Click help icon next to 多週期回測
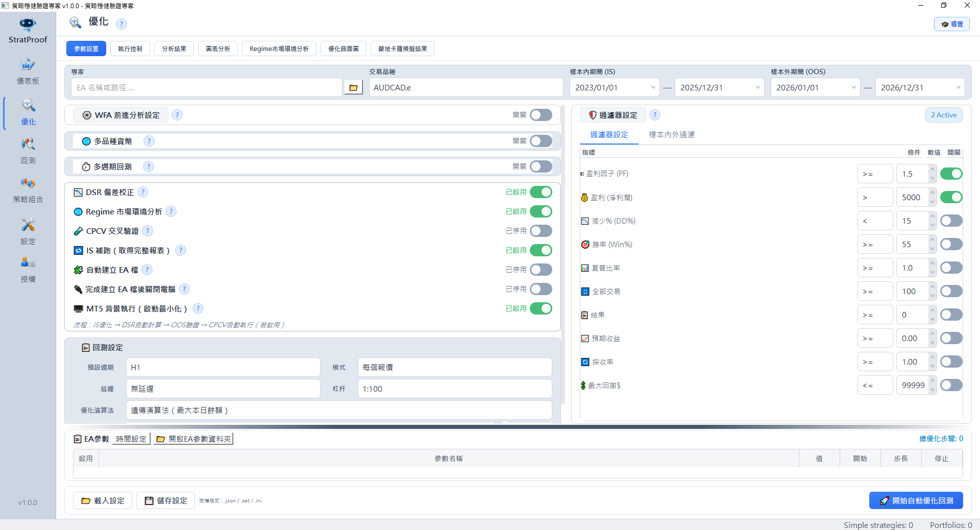Image resolution: width=980 pixels, height=530 pixels. click(149, 166)
